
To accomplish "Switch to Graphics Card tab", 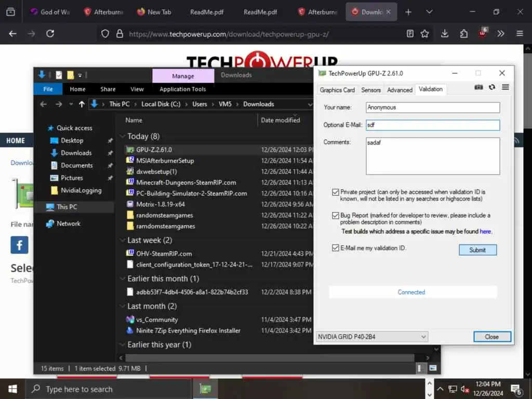I will click(337, 90).
